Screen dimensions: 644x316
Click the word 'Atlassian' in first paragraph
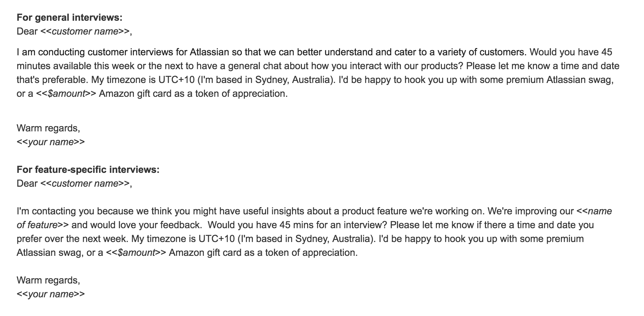pos(209,52)
